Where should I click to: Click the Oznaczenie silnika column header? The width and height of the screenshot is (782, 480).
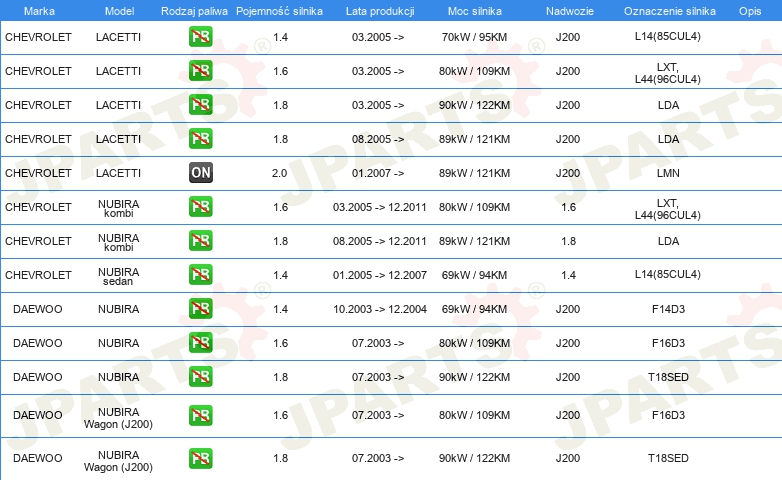pos(669,11)
